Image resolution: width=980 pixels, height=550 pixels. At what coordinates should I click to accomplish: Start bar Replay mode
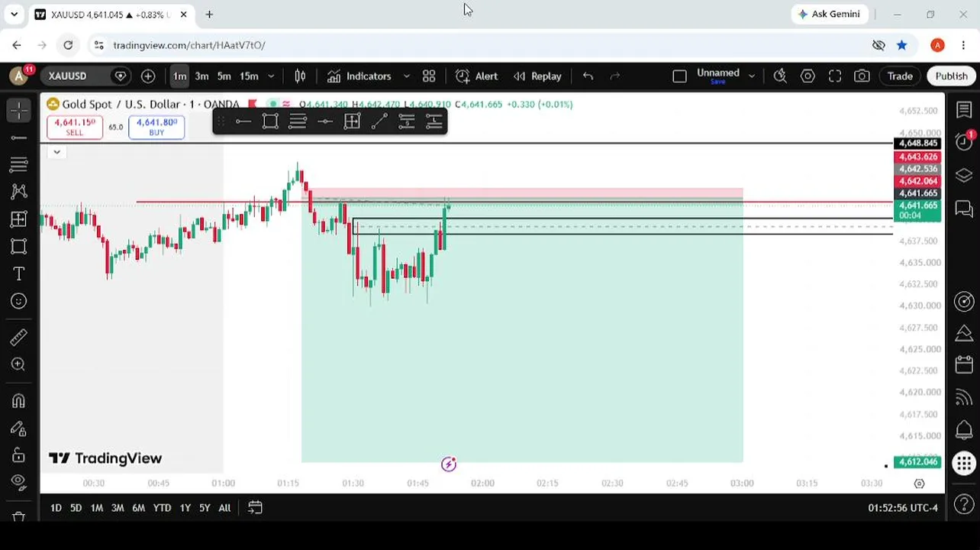pos(537,76)
